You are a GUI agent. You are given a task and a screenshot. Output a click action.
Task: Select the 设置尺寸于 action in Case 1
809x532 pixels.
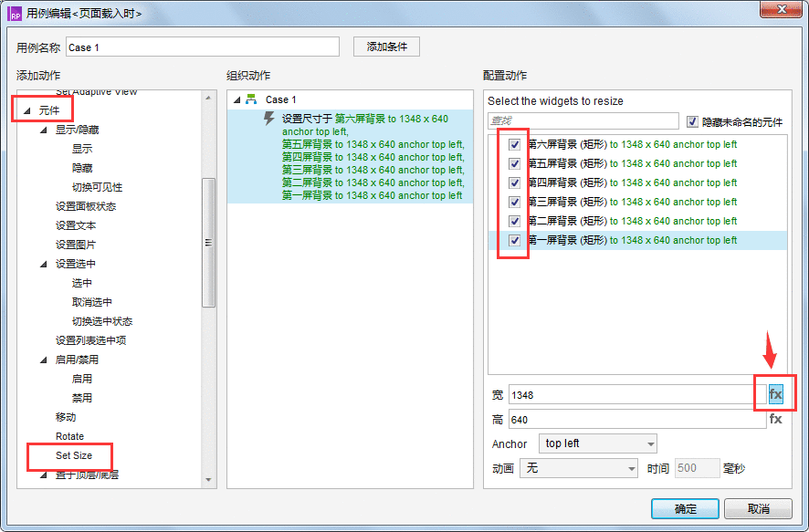click(x=351, y=157)
